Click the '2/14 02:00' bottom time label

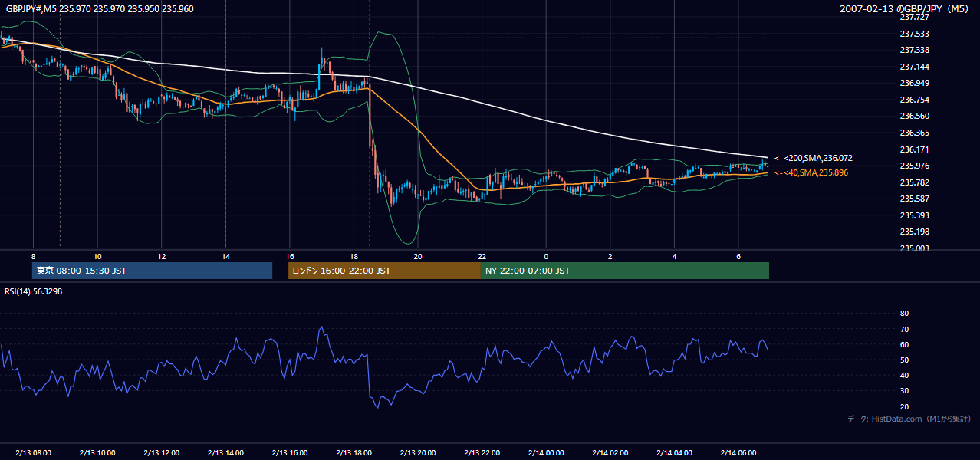[x=610, y=452]
